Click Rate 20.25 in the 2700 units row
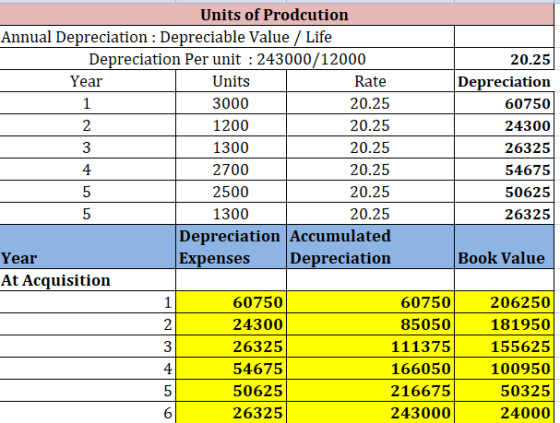The height and width of the screenshot is (423, 560). pyautogui.click(x=370, y=169)
